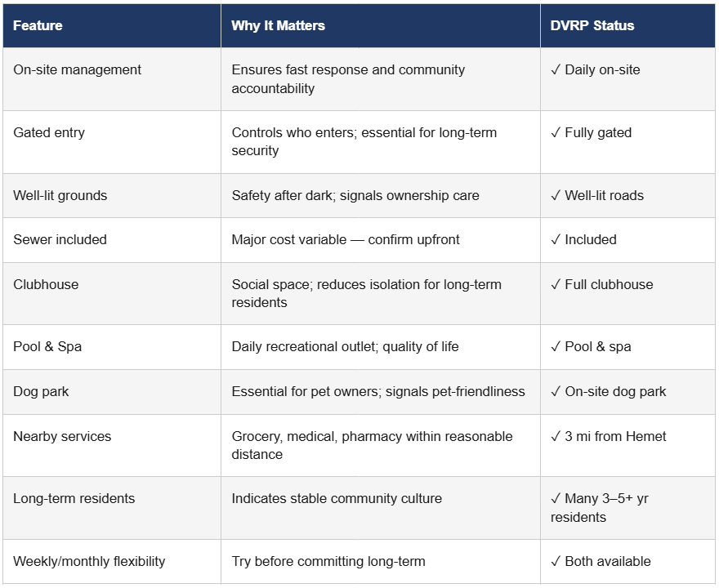
Task: Click the checkmark beside Full clubhouse
Action: point(556,285)
